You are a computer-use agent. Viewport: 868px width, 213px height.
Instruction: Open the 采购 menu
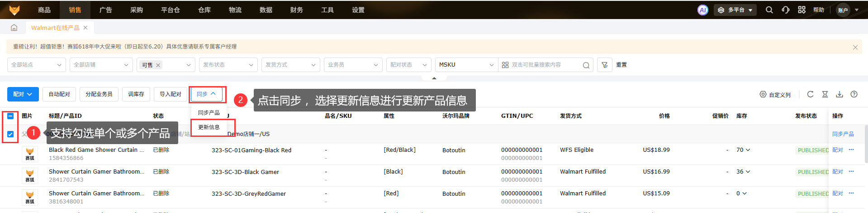[x=137, y=10]
